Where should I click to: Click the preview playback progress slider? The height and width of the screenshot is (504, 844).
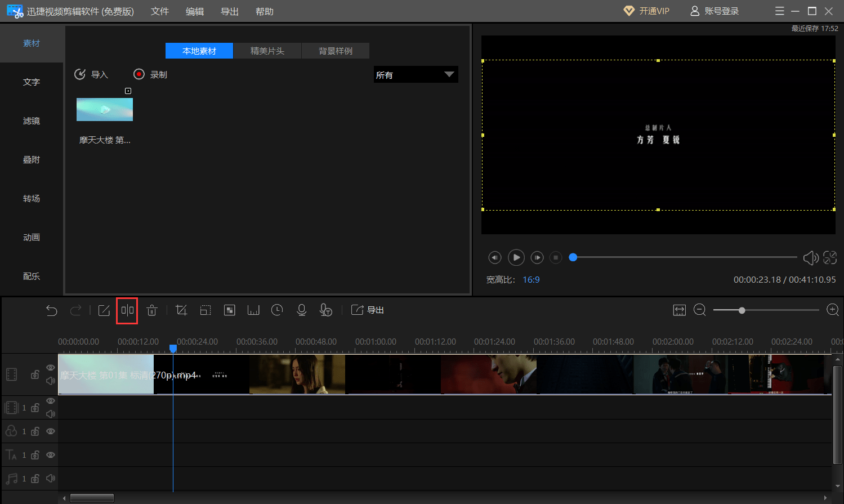pos(684,257)
